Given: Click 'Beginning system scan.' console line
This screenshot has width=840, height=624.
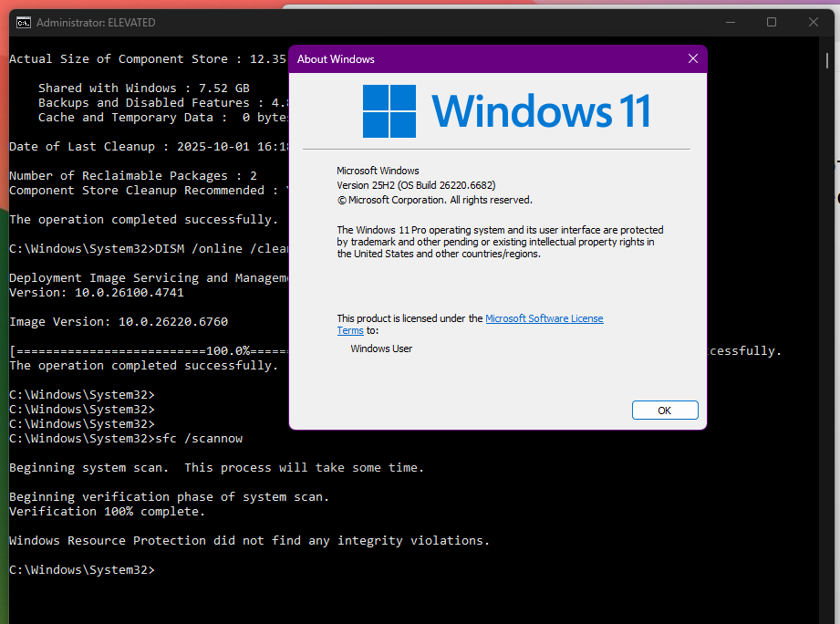Looking at the screenshot, I should click(216, 468).
